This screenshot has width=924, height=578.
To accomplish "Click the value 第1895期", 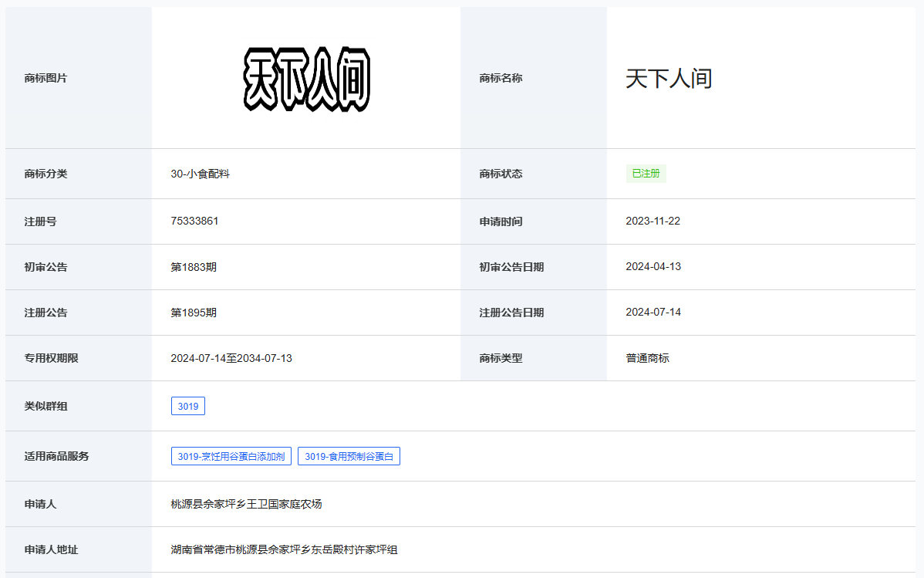I will pyautogui.click(x=194, y=313).
